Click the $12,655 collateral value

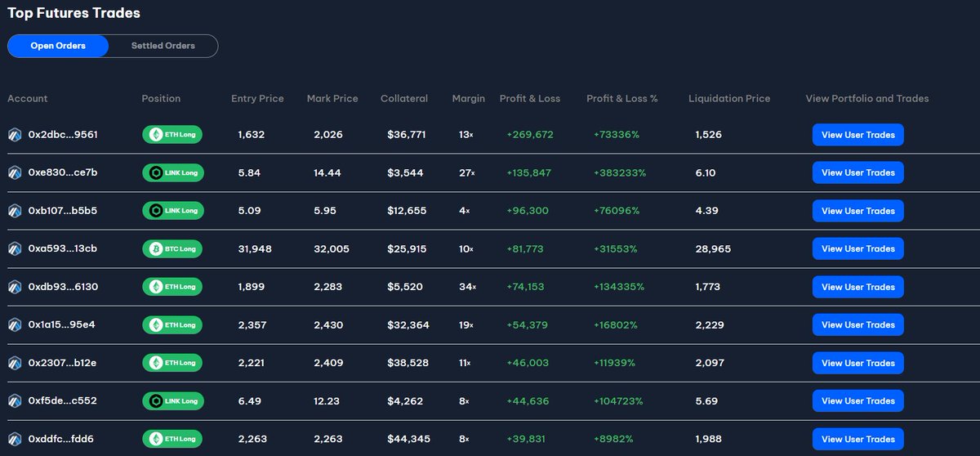tap(407, 211)
